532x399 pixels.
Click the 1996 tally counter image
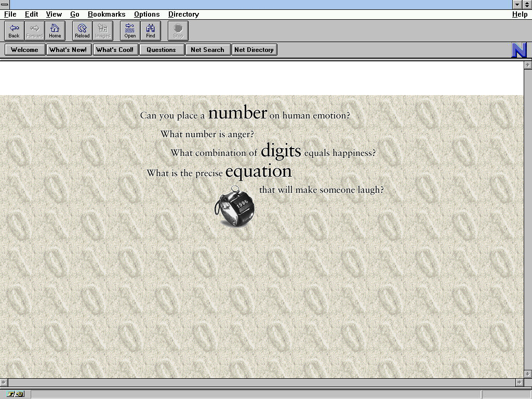click(235, 207)
